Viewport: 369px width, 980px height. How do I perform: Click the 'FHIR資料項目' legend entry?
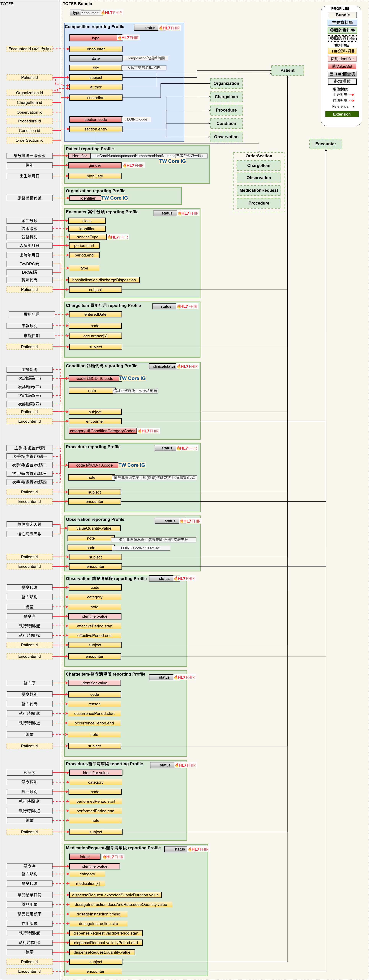pos(342,51)
